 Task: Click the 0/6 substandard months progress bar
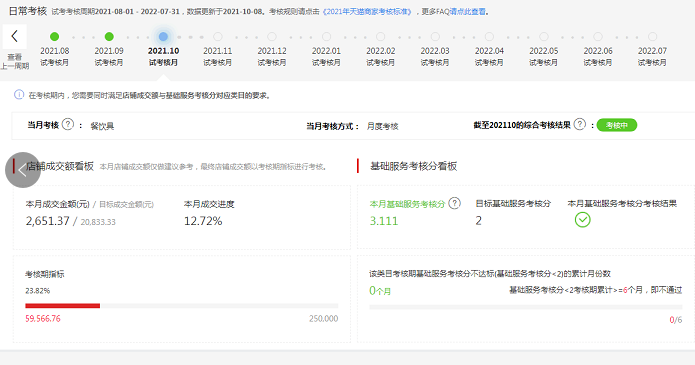pyautogui.click(x=526, y=307)
